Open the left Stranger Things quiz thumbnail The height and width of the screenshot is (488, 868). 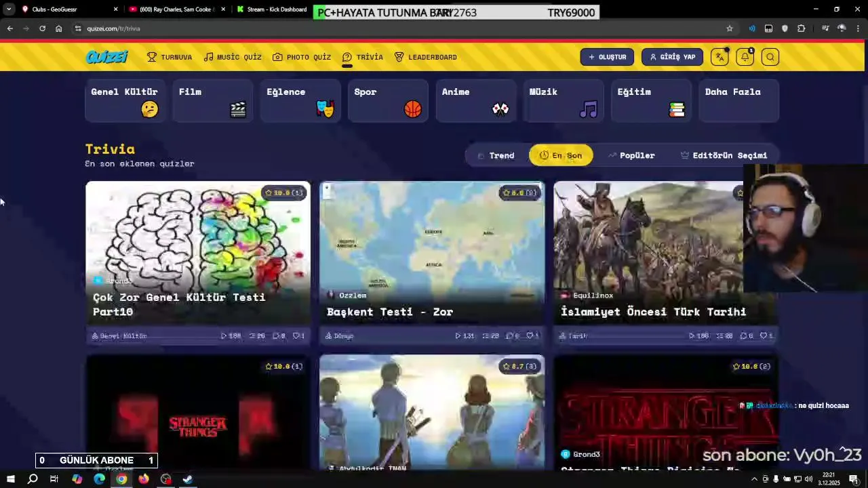[x=198, y=412]
